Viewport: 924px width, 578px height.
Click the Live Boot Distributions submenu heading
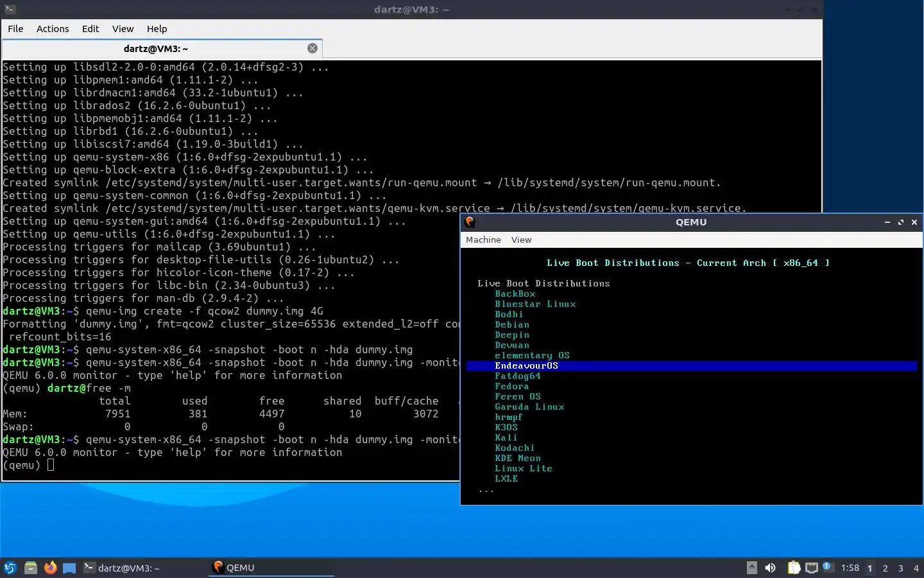[543, 284]
